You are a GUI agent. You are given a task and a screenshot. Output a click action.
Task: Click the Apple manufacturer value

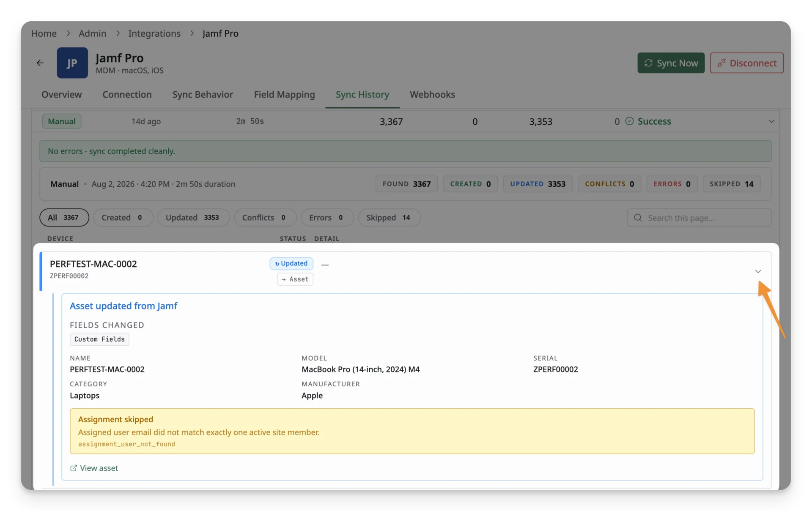point(312,395)
